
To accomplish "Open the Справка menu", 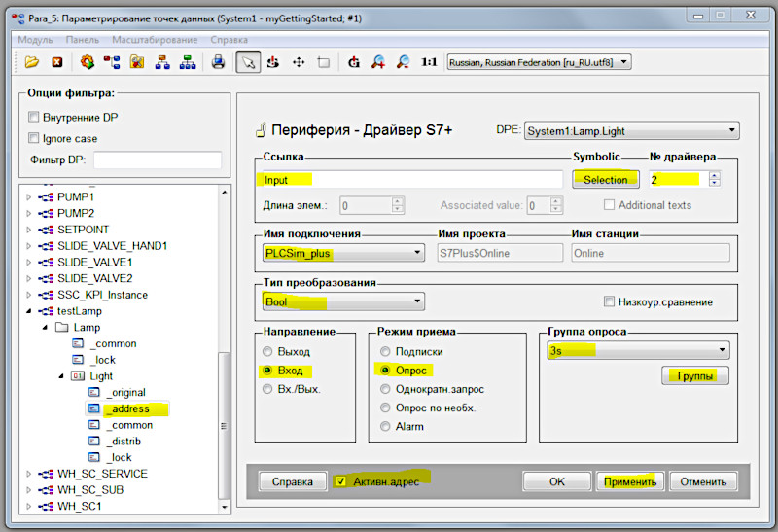I will 229,40.
